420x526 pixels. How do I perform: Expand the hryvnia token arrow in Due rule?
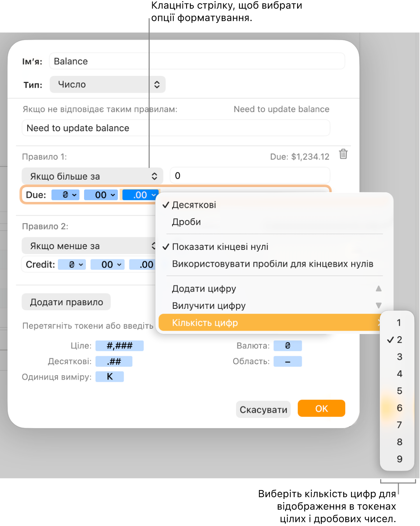pos(74,195)
